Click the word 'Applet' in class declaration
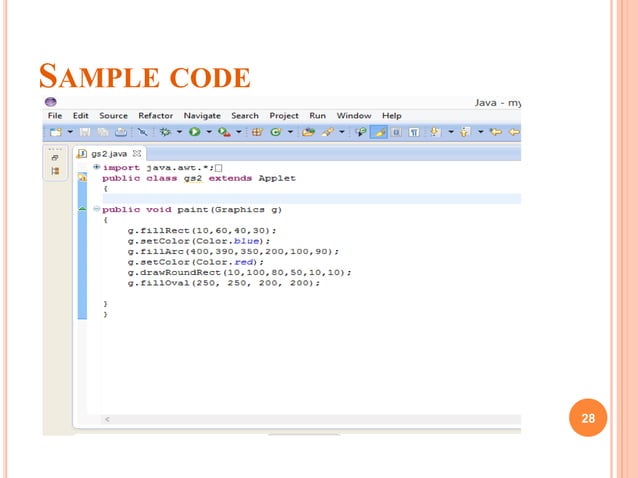This screenshot has width=638, height=478. 277,178
